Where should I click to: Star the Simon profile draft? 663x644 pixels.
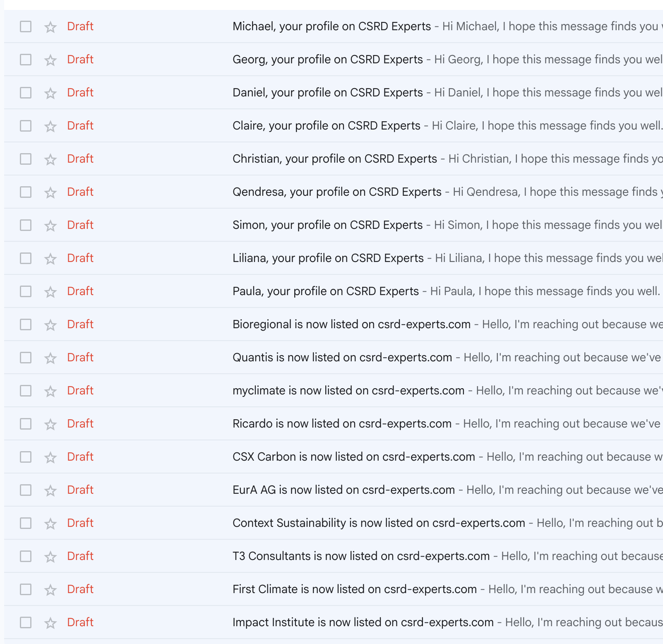click(50, 226)
